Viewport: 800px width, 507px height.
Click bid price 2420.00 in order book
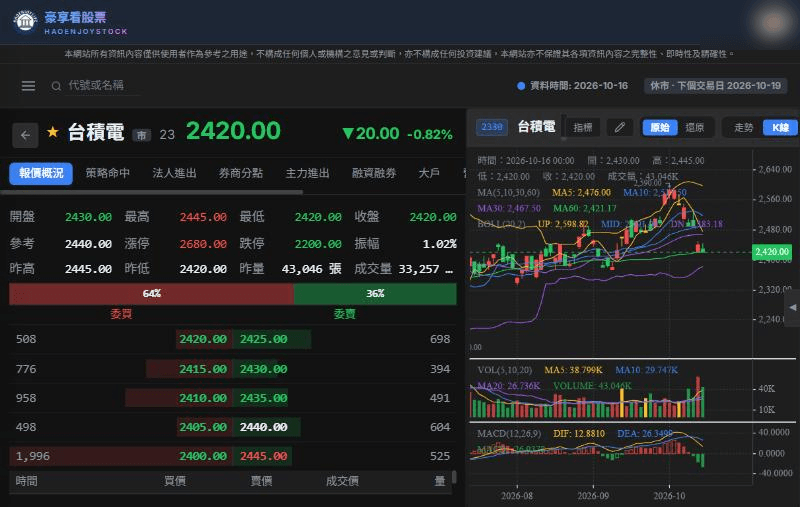click(x=203, y=339)
